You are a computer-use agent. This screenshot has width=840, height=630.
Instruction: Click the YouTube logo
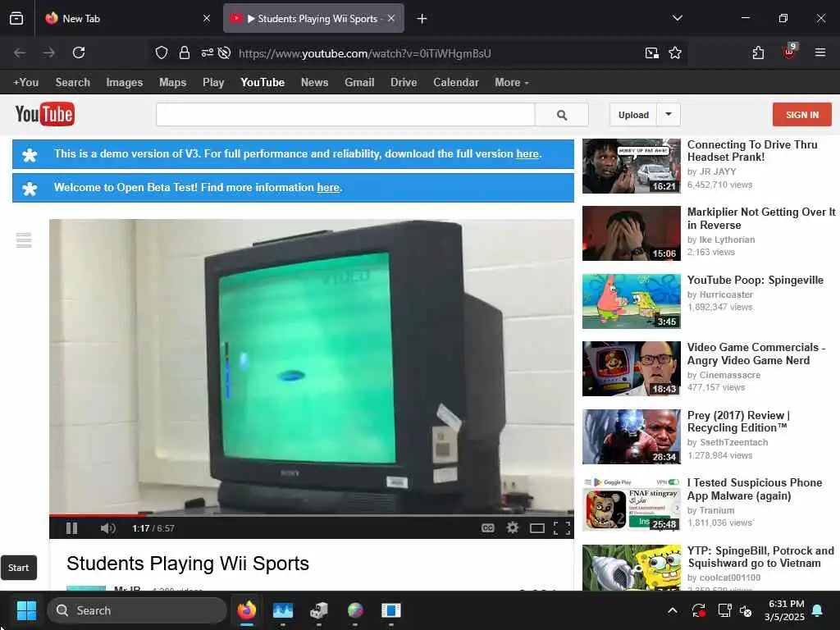[x=44, y=114]
